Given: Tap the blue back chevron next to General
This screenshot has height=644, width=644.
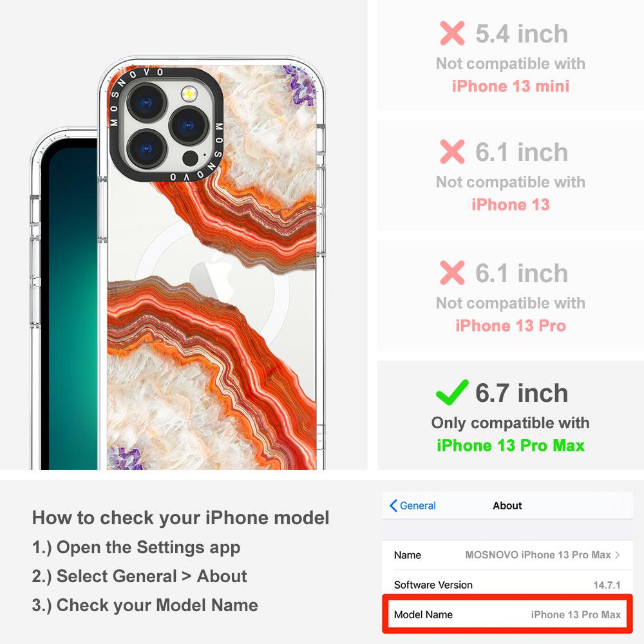Looking at the screenshot, I should (x=393, y=506).
